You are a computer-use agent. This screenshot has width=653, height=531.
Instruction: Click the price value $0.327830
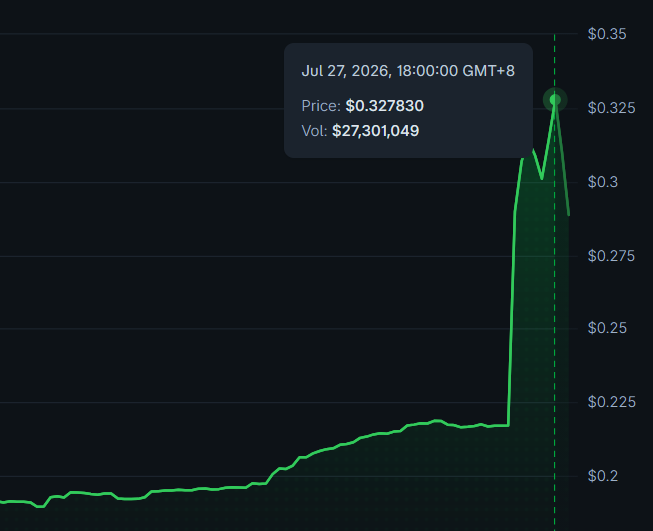[x=384, y=106]
